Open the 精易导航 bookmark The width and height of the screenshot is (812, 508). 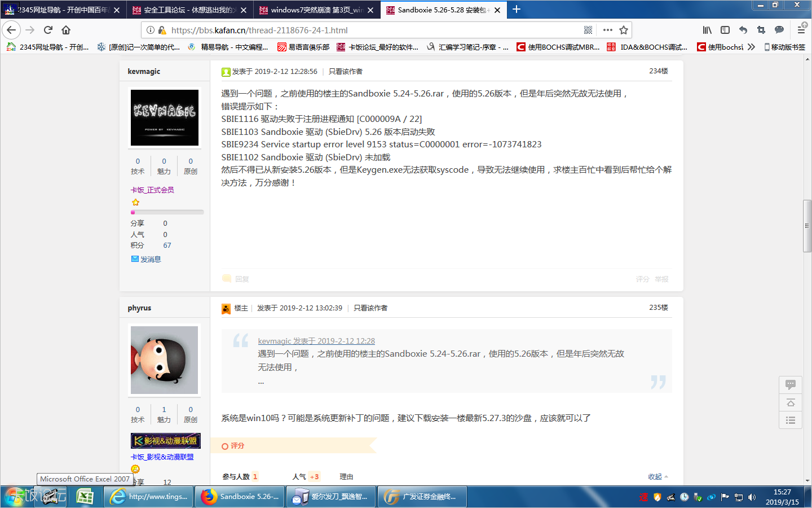coord(228,47)
